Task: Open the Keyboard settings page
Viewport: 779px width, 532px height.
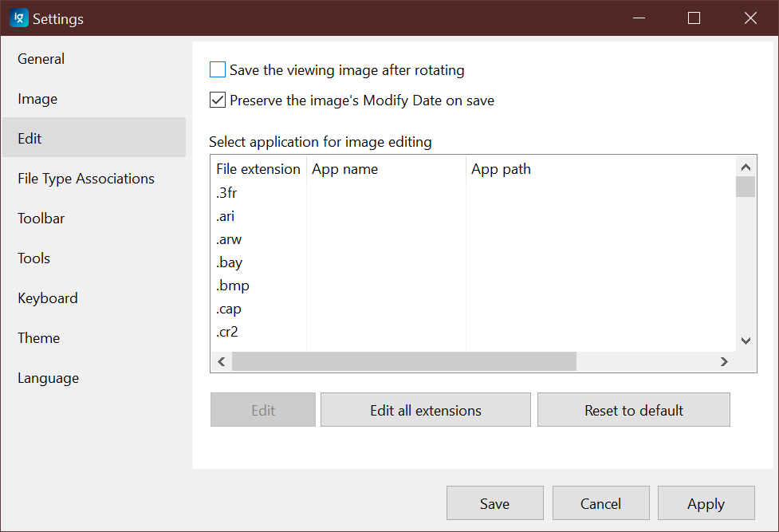Action: (47, 298)
